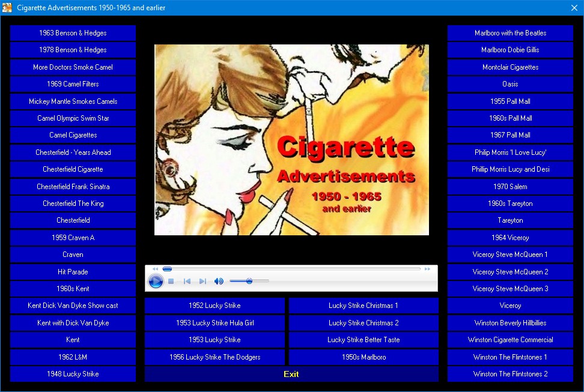
Task: Play Lucky Strike Christmas 2
Action: (363, 323)
